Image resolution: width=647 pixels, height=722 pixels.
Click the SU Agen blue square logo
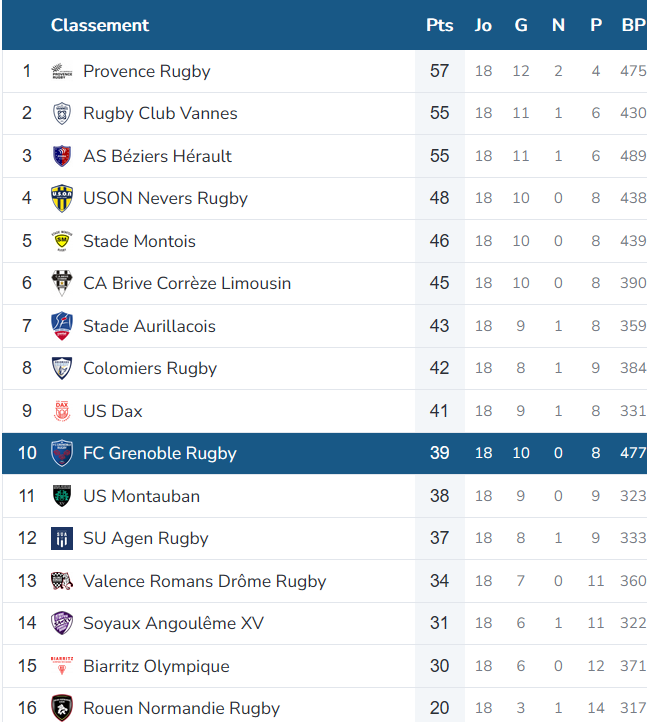click(62, 538)
